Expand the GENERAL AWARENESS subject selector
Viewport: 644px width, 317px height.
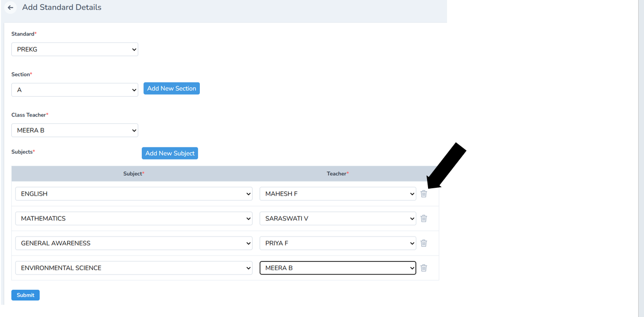(x=134, y=243)
